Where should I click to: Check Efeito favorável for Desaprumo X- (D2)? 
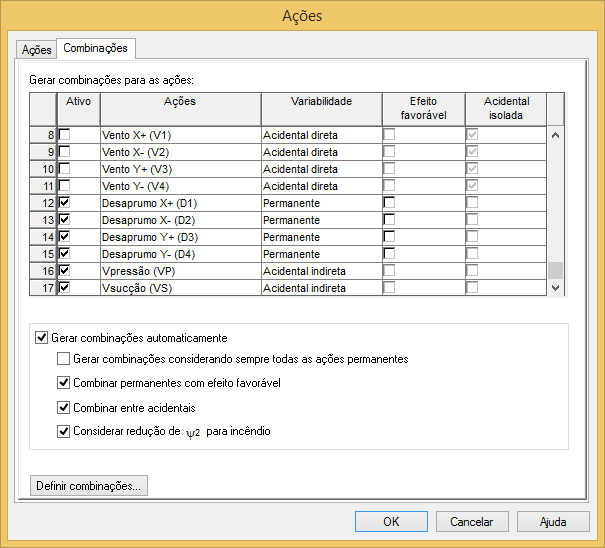click(389, 220)
